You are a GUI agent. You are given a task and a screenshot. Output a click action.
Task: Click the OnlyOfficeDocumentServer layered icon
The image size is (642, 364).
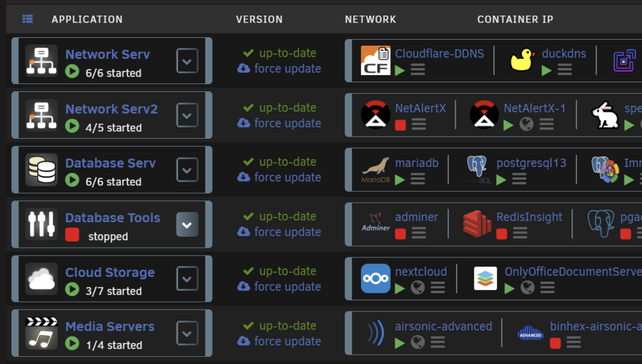(485, 279)
